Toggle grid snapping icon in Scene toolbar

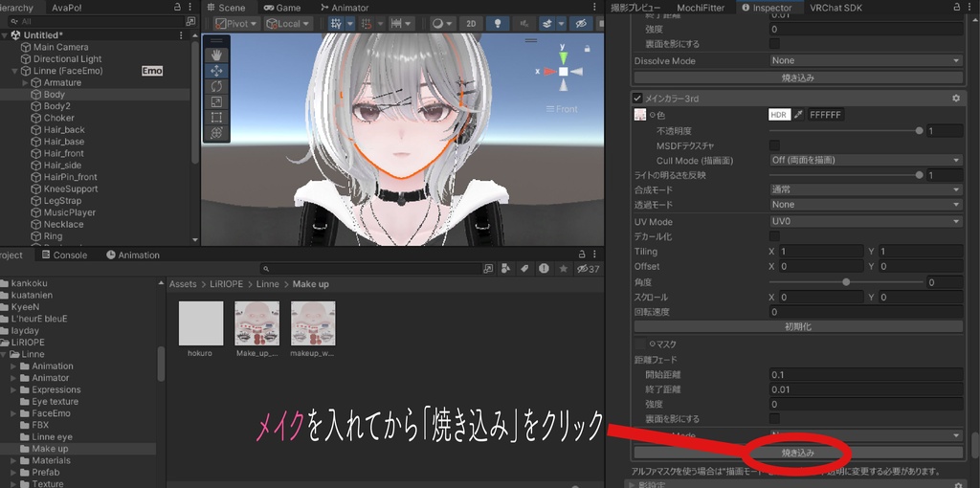click(x=336, y=24)
